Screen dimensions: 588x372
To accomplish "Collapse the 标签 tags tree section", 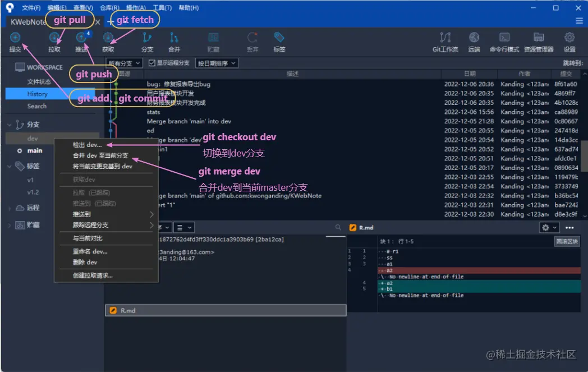I will pos(10,166).
